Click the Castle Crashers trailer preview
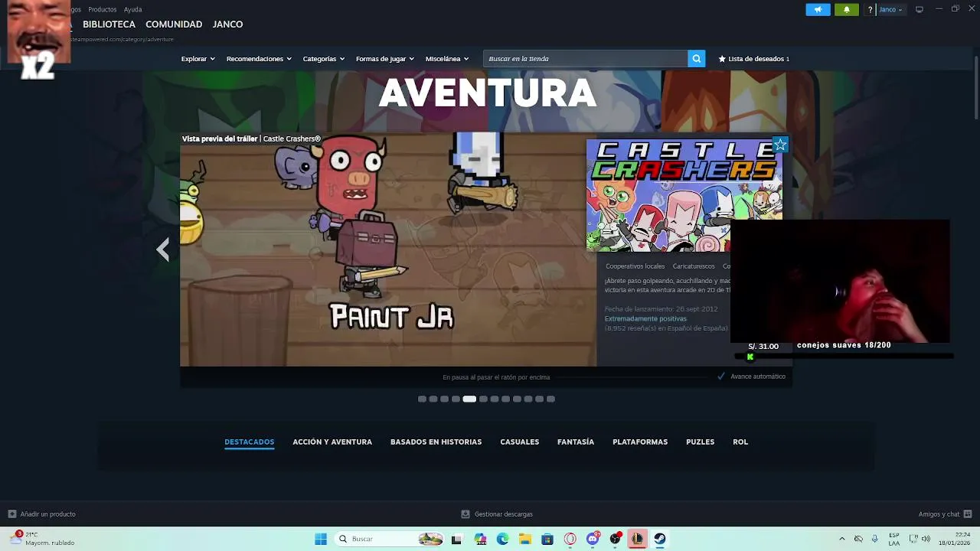980x551 pixels. click(388, 250)
